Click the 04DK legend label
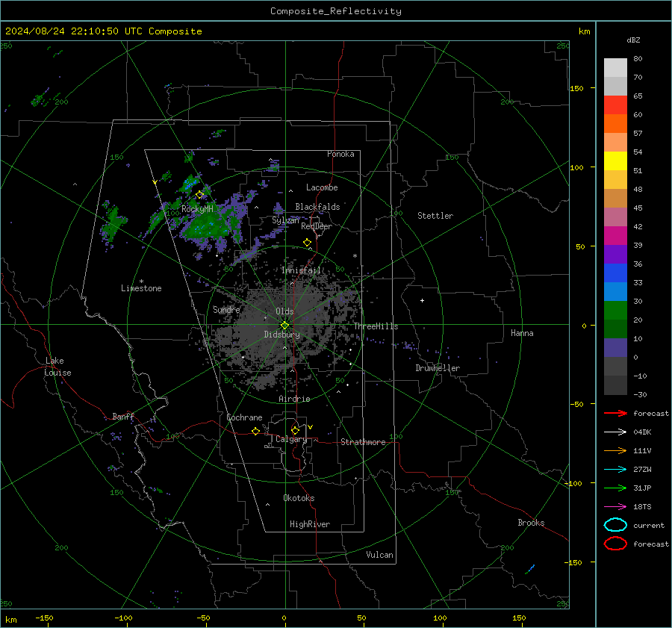Viewport: 672px width, 628px height. [642, 432]
